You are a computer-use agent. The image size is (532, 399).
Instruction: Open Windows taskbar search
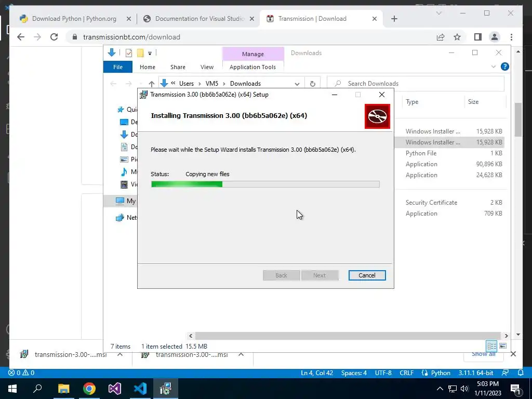coord(37,389)
